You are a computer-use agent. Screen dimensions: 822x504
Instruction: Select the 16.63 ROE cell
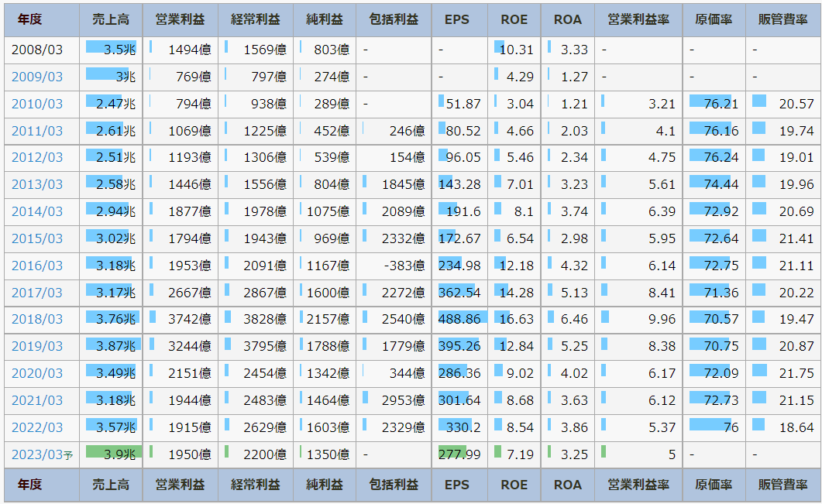514,320
